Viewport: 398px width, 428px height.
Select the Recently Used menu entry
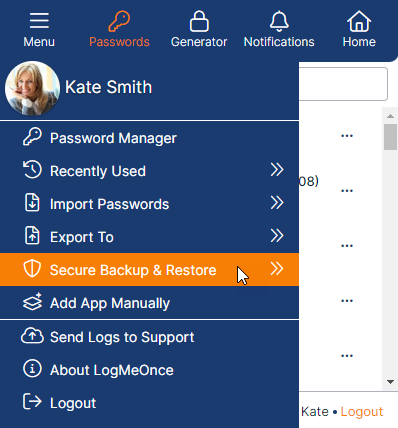pyautogui.click(x=149, y=171)
